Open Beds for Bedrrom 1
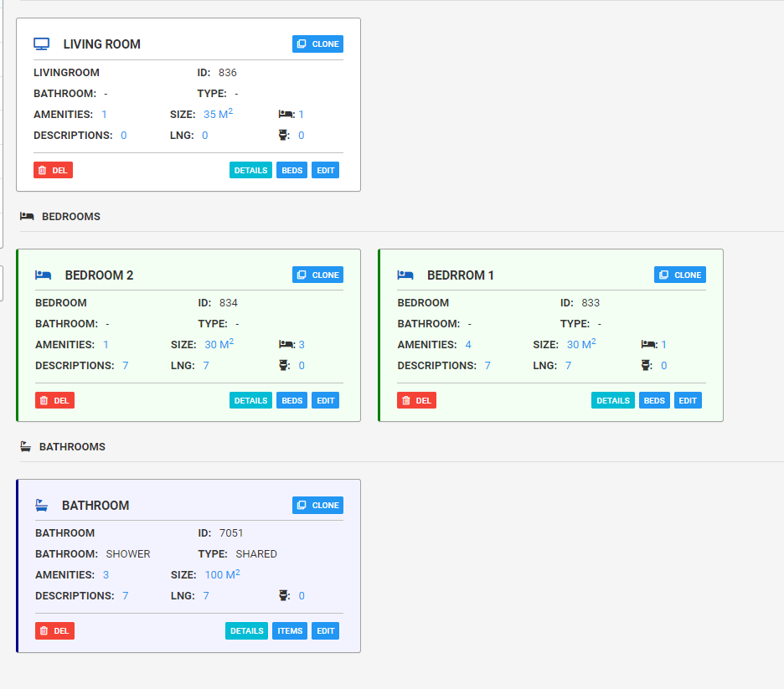Viewport: 784px width, 689px height. point(654,400)
